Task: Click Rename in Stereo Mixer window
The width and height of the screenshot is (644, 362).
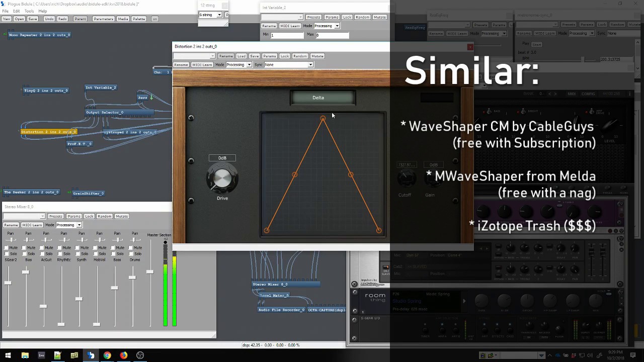Action: pos(11,225)
